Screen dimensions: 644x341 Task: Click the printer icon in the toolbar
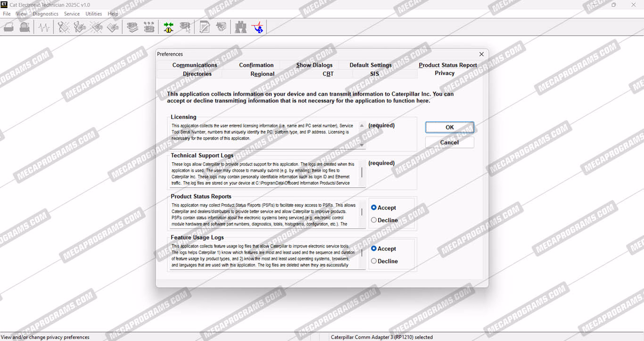[x=8, y=27]
